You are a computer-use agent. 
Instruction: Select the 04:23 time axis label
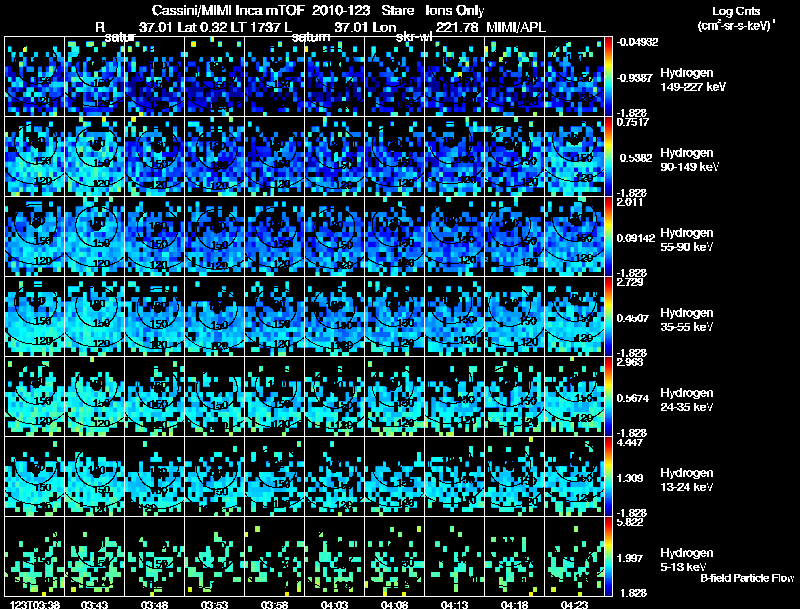click(574, 604)
